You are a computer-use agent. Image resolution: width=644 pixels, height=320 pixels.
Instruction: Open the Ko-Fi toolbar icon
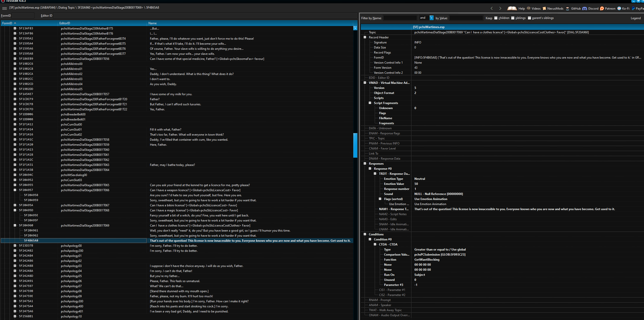click(619, 8)
